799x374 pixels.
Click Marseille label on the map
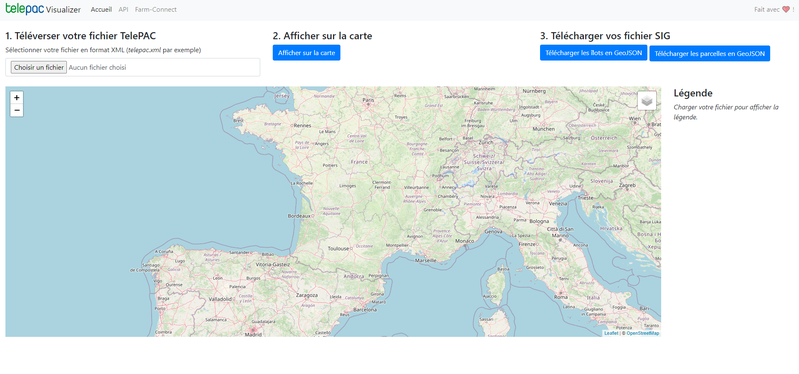pyautogui.click(x=426, y=260)
